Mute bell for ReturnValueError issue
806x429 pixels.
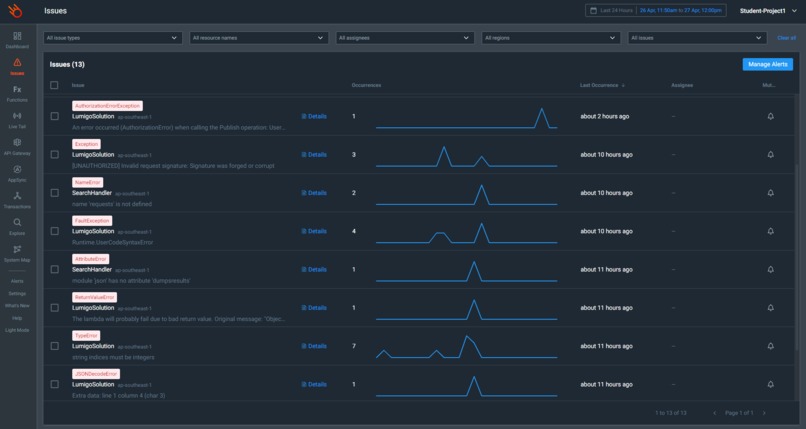point(771,308)
